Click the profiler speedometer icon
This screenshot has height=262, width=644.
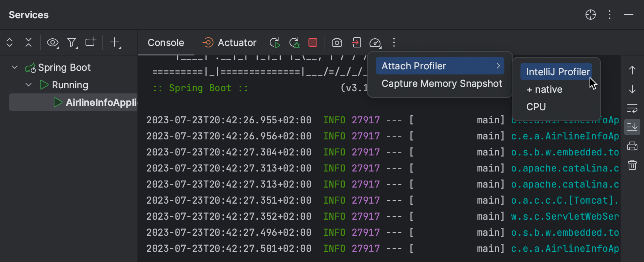point(375,43)
